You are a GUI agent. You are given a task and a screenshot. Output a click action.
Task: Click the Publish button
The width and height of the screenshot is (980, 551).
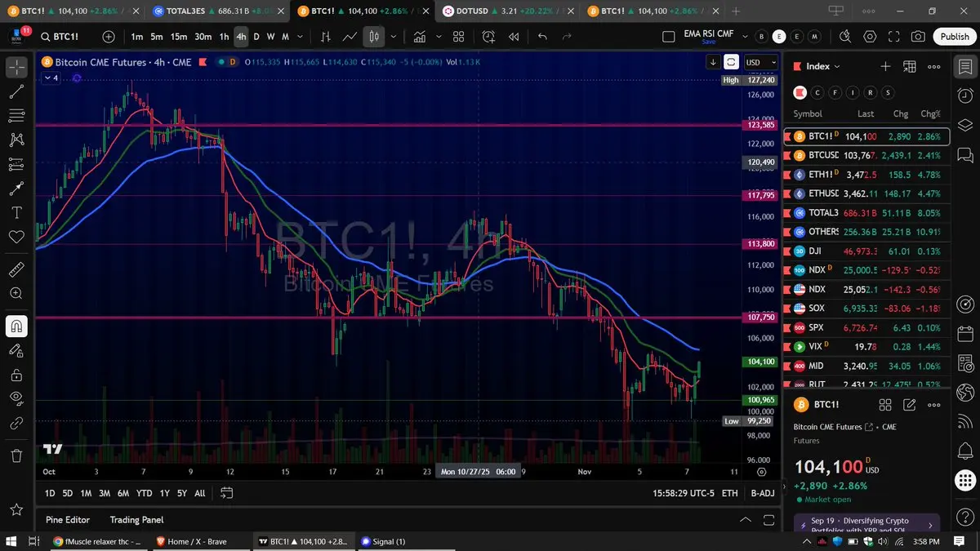click(x=955, y=37)
